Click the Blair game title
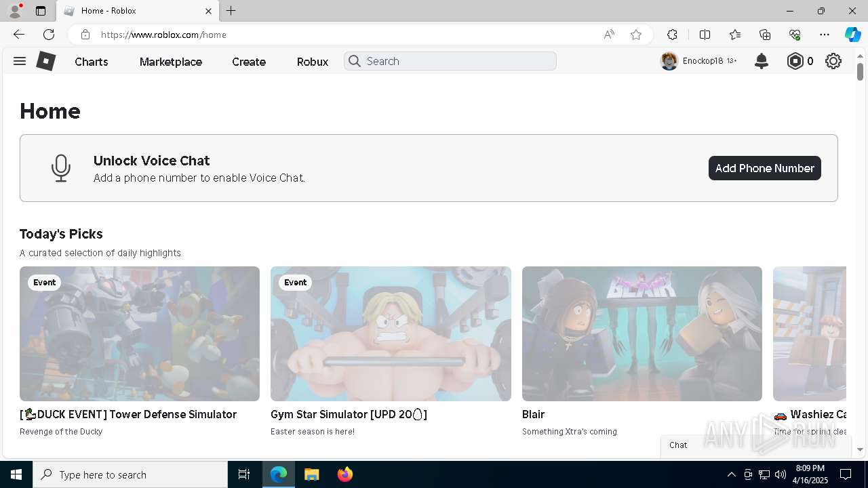This screenshot has height=488, width=868. [533, 414]
